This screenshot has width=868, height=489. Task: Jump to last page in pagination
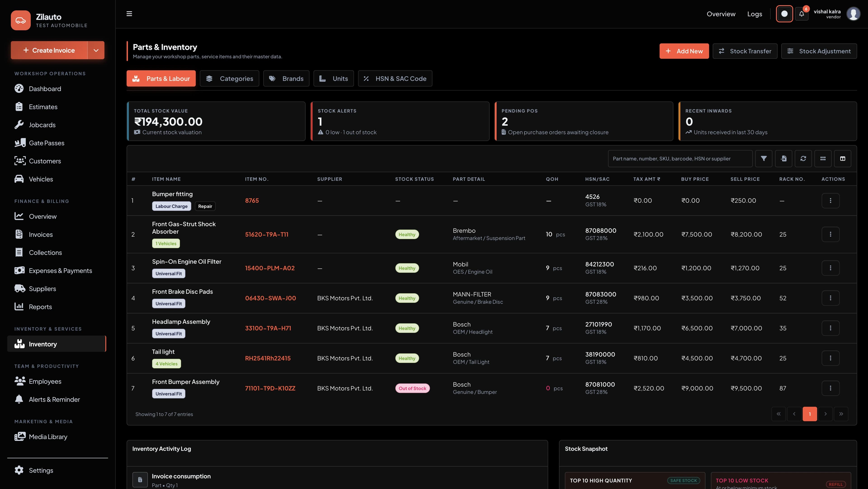(x=841, y=414)
